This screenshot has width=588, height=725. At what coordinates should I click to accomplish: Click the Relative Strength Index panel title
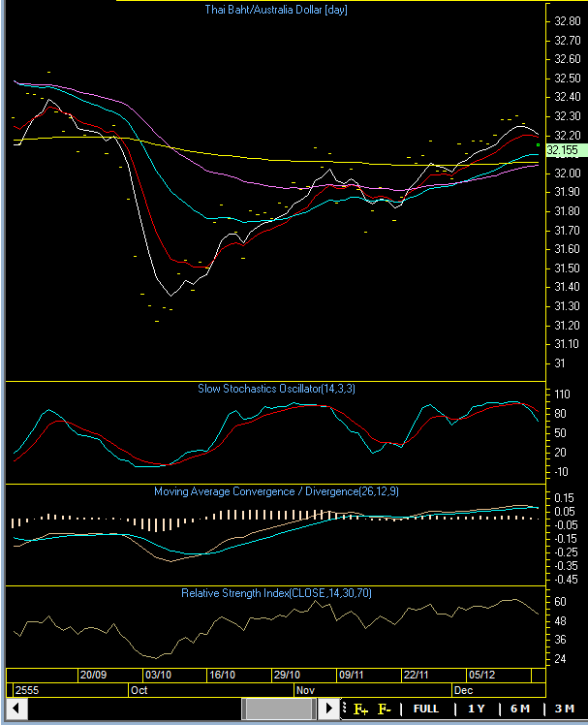pos(276,592)
